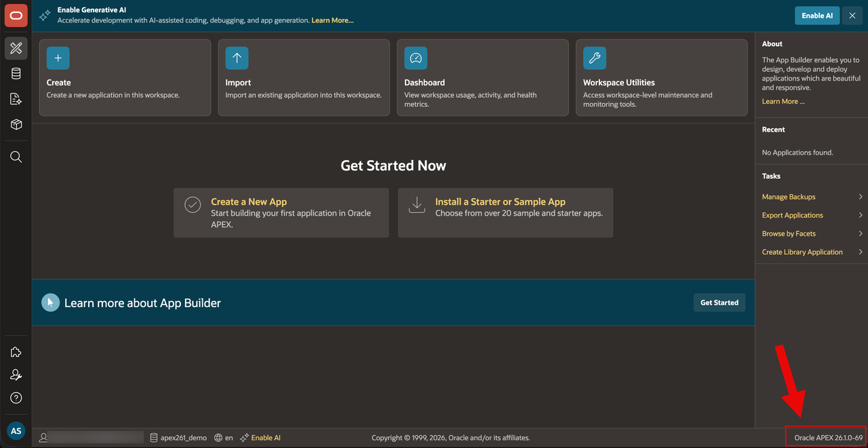Screen dimensions: 868x448
Task: Open workspace administration user-wrench icon
Action: tap(16, 375)
